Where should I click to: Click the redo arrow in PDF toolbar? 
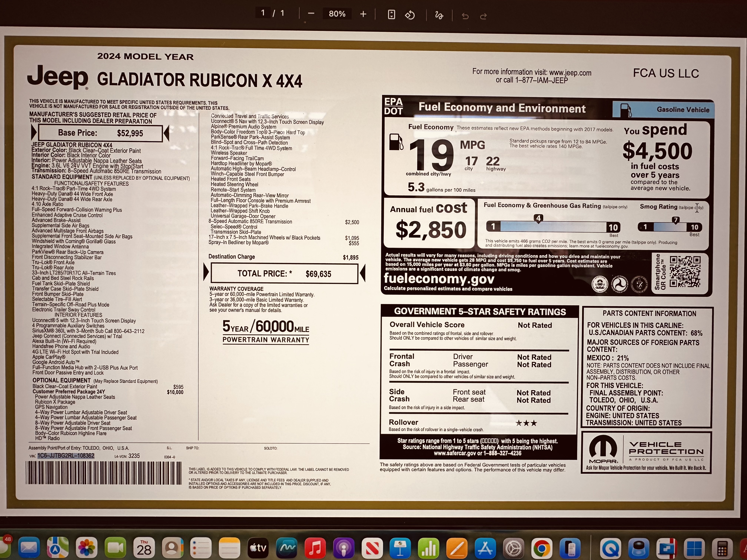(x=483, y=16)
